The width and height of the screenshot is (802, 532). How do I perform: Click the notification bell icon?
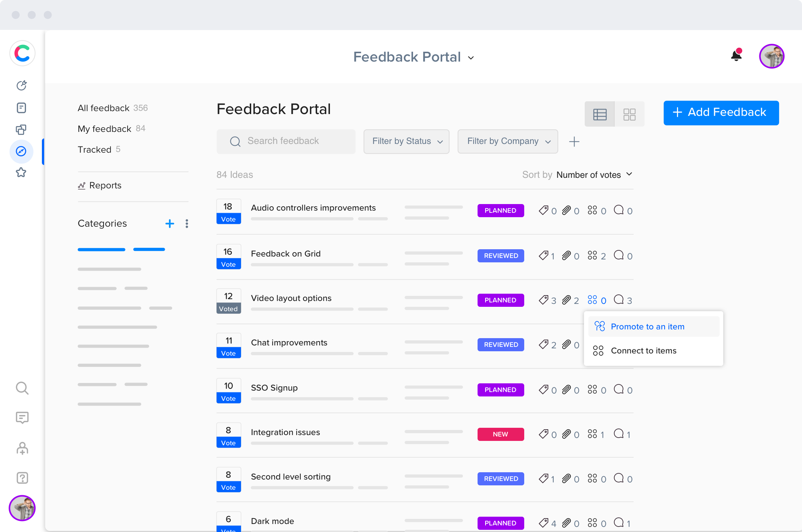pos(736,55)
